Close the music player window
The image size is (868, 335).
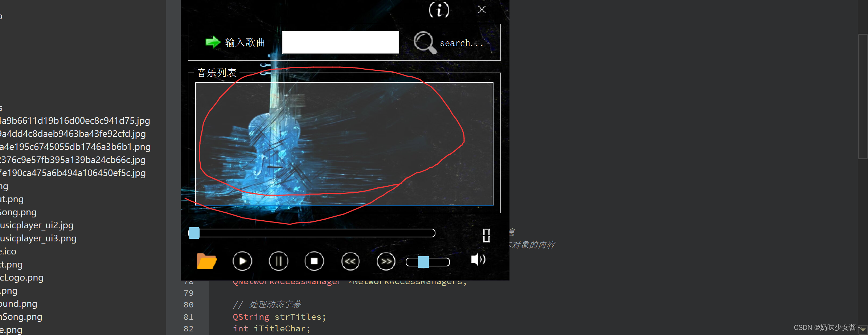pyautogui.click(x=482, y=9)
